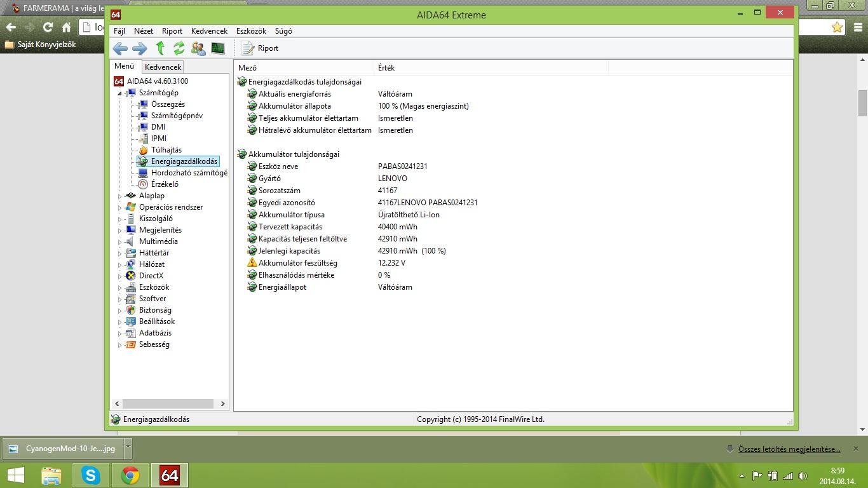Select Energiagazdálkodás tree item

click(x=184, y=161)
